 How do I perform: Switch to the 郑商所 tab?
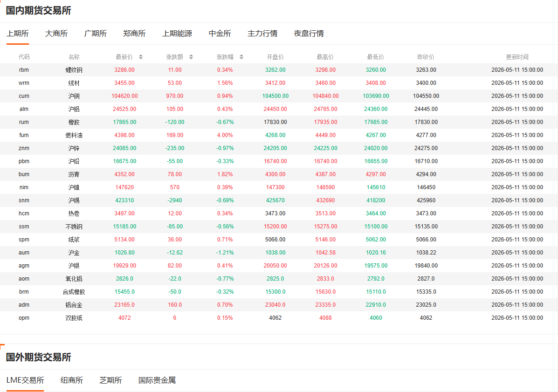pyautogui.click(x=134, y=34)
